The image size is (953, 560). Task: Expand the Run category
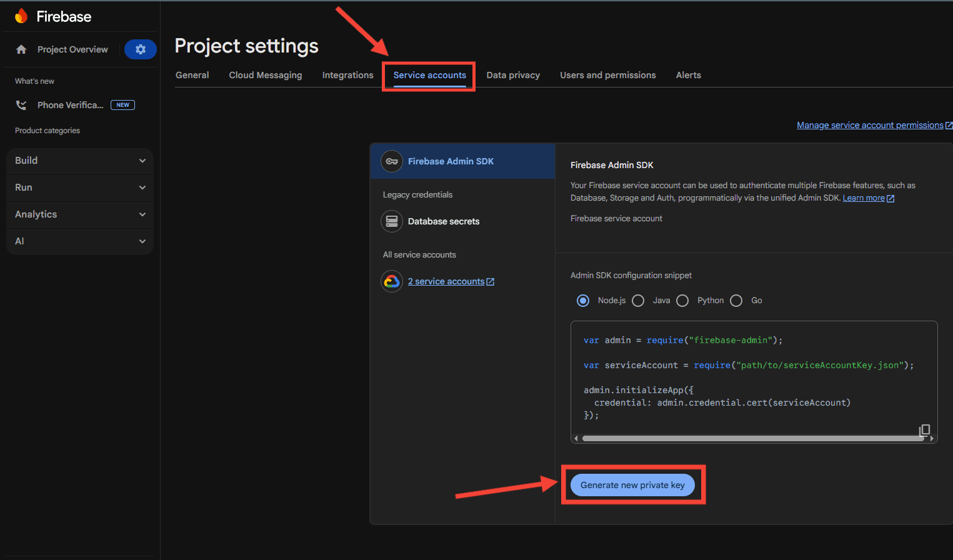80,187
